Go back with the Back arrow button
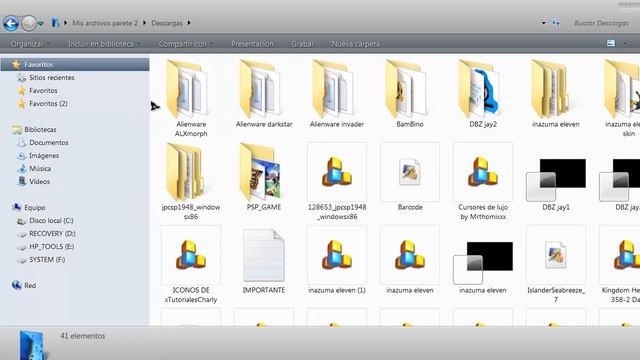 tap(11, 23)
